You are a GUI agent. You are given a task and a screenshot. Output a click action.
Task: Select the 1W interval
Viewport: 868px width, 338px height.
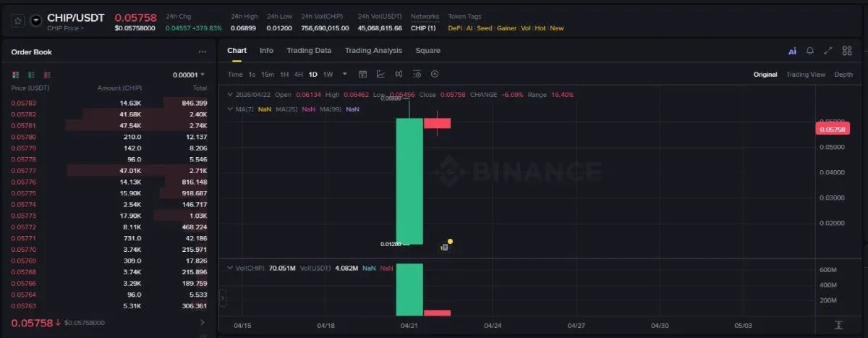tap(328, 75)
